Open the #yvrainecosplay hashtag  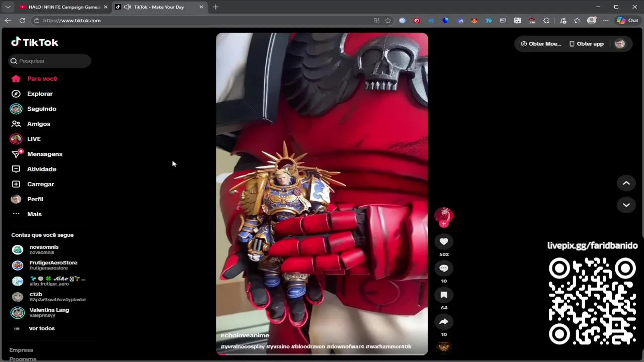tap(243, 346)
